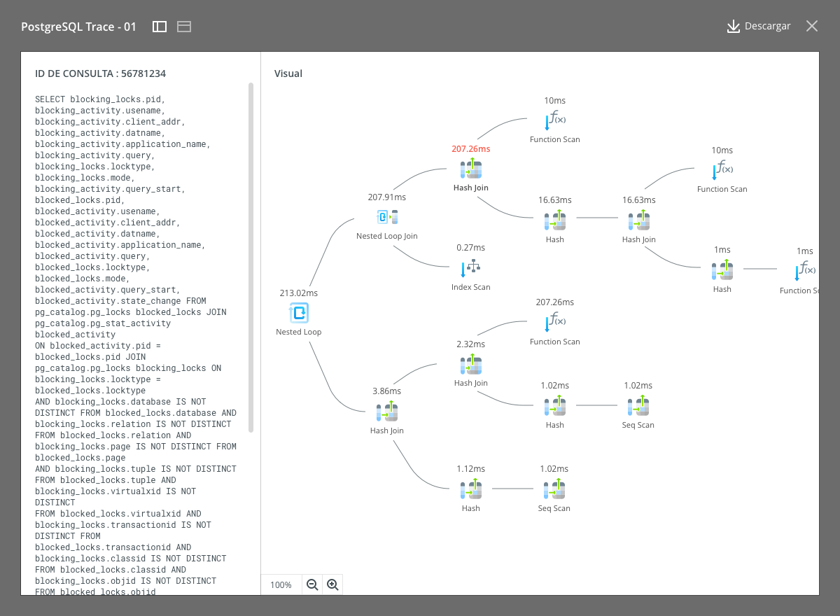
Task: Click the 0.27ms duration label
Action: click(x=471, y=247)
